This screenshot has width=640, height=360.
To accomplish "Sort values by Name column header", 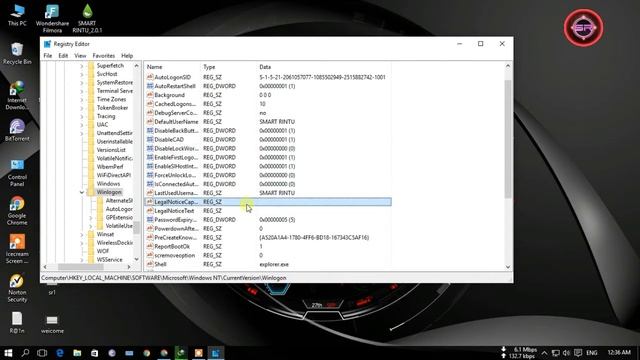I will tap(172, 67).
